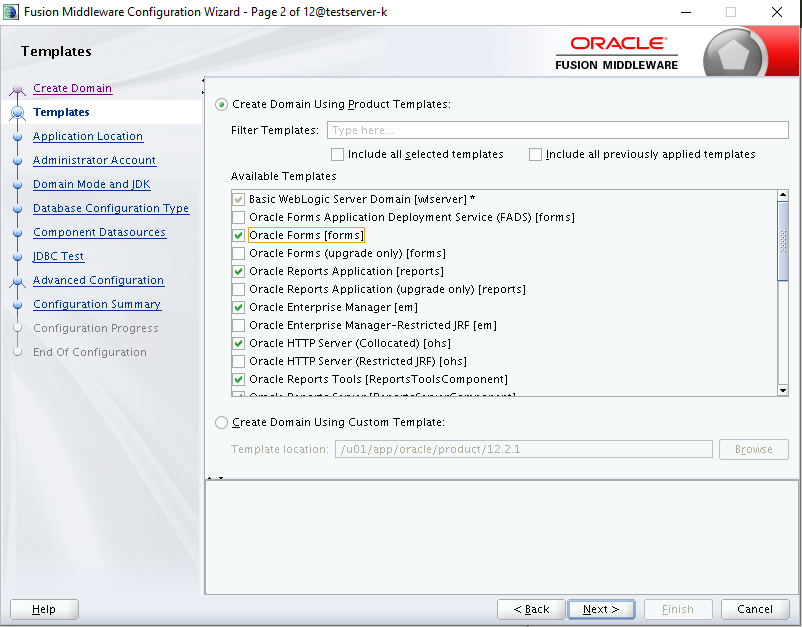Go to Component Datasources step

[100, 233]
